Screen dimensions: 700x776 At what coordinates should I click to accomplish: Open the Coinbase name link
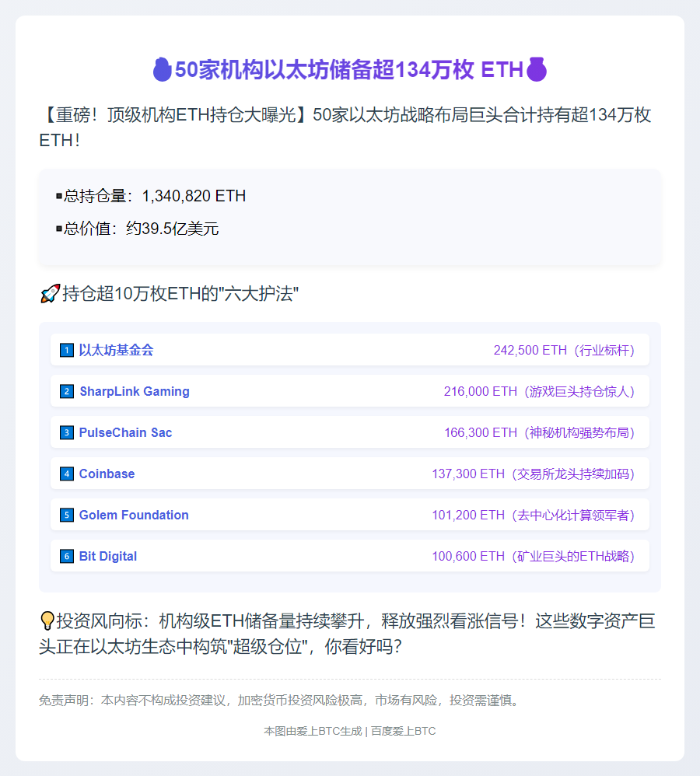click(107, 474)
